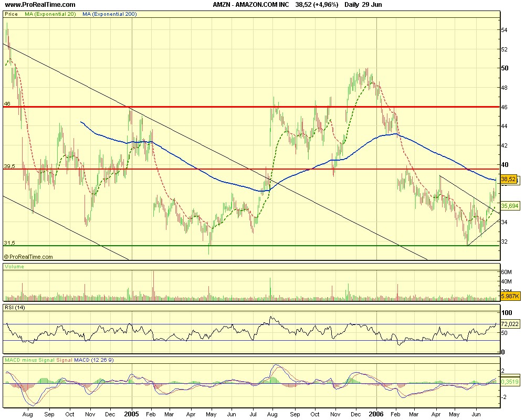Click the 40 tick on price axis
Screen dimensions: 525x420
(x=505, y=164)
